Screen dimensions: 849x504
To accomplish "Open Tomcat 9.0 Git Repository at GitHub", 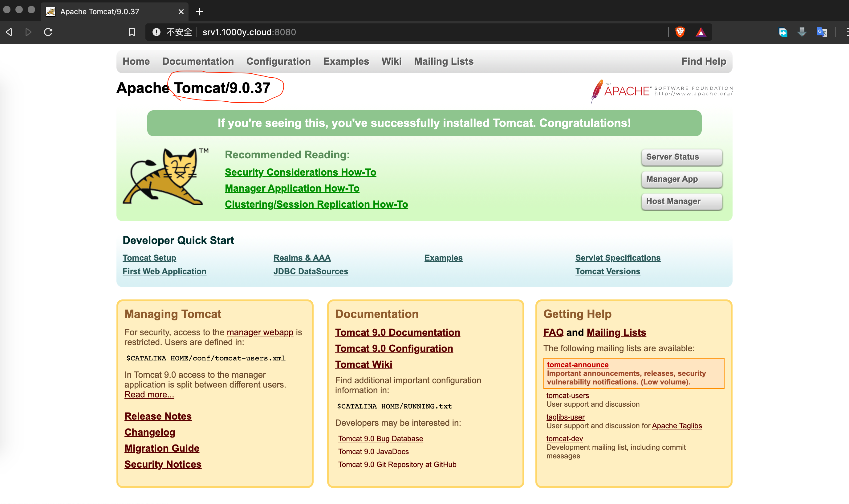I will (397, 464).
